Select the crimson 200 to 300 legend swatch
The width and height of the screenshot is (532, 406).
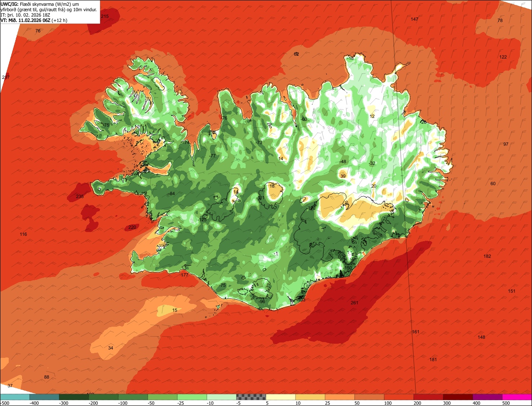tap(429, 397)
